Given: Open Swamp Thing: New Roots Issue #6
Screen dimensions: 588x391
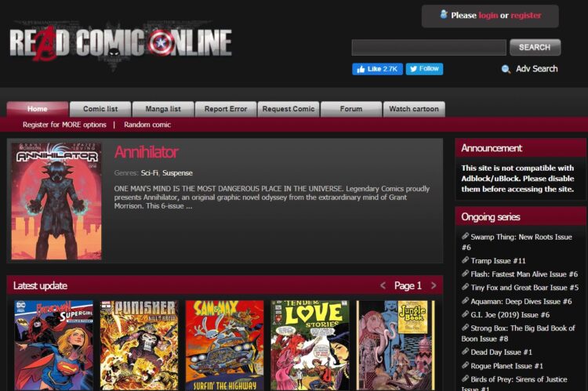Looking at the screenshot, I should coord(517,242).
